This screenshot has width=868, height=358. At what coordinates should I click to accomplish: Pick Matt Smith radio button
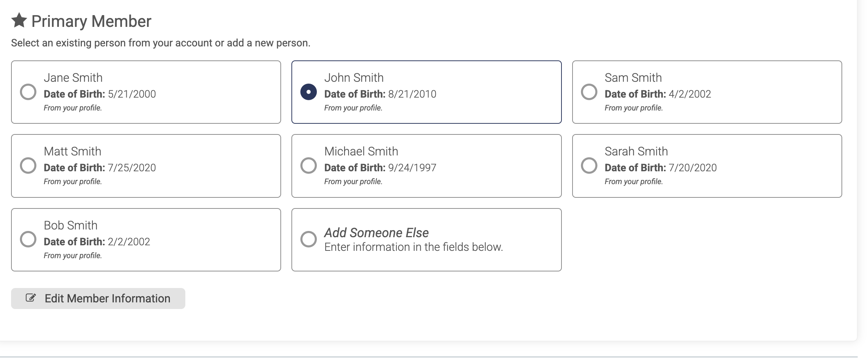pos(28,165)
